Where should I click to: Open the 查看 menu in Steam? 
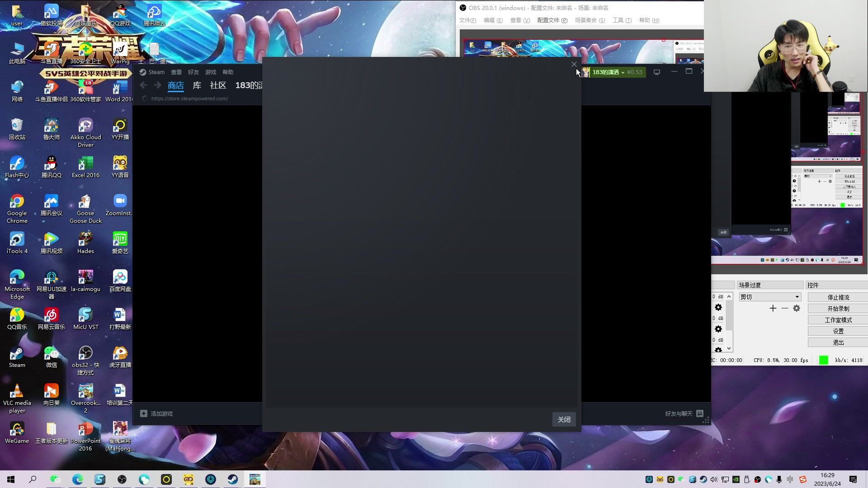[x=176, y=72]
